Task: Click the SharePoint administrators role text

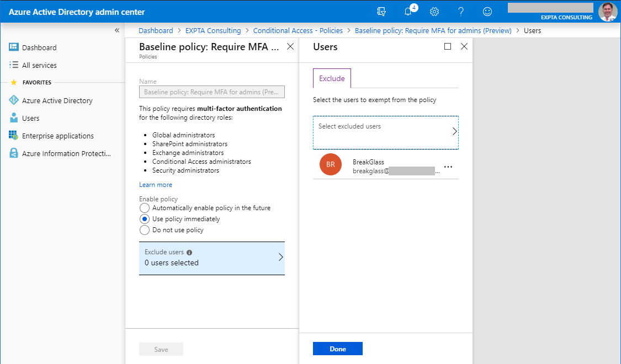Action: click(190, 143)
